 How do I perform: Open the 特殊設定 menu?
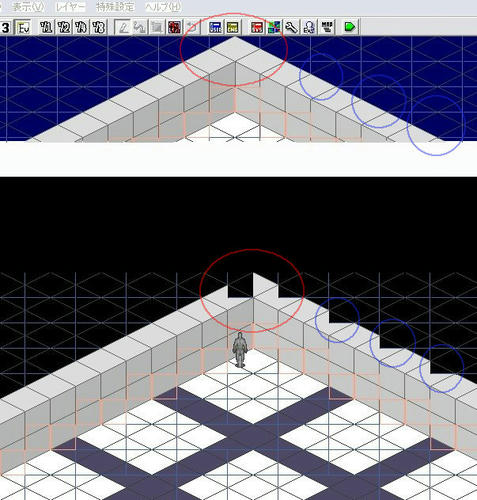115,7
